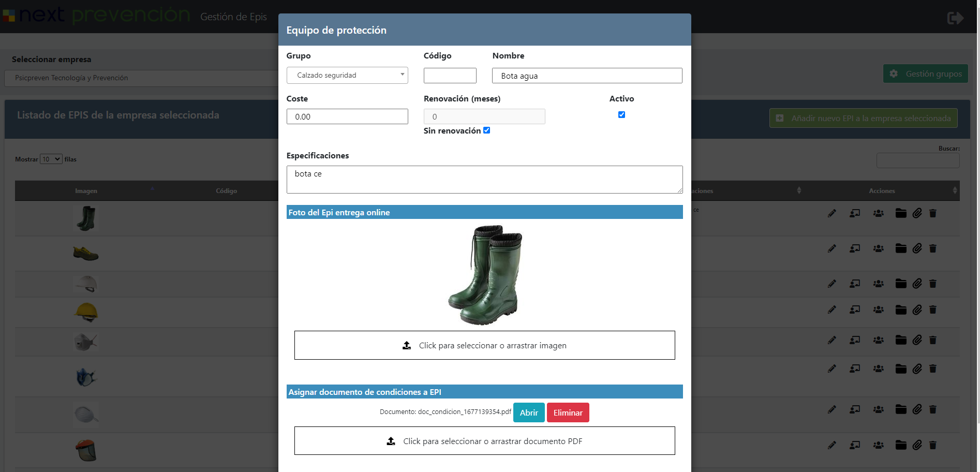980x472 pixels.
Task: Click the users group icon in the safety shoe row
Action: (x=879, y=248)
